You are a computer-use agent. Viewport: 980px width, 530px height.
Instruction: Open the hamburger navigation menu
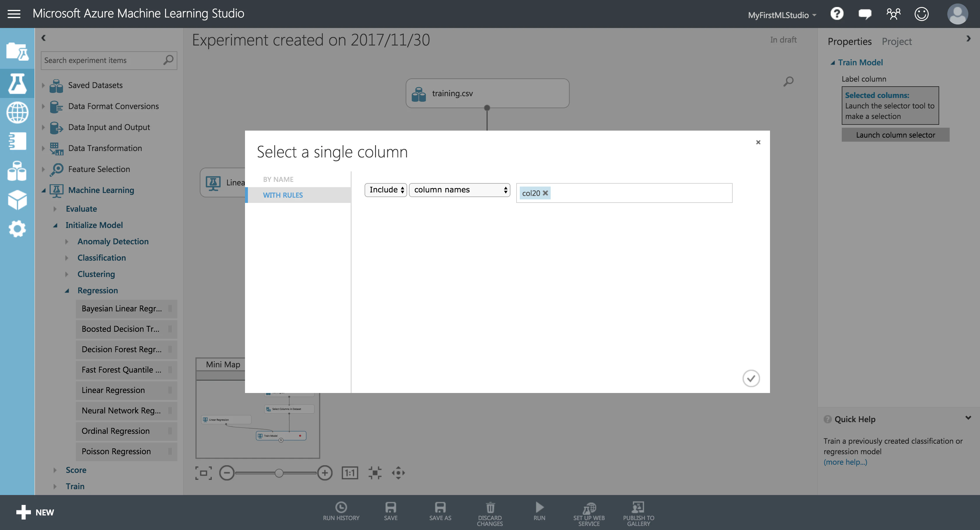point(14,14)
